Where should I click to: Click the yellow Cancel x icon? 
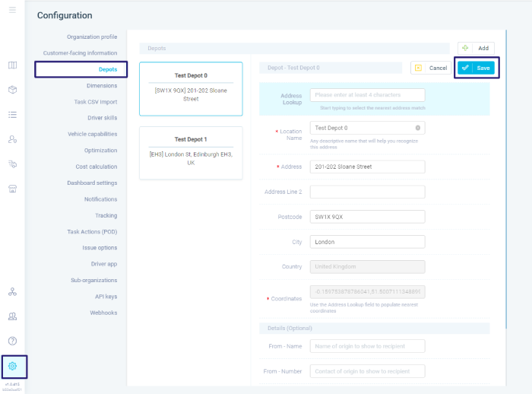pos(418,68)
